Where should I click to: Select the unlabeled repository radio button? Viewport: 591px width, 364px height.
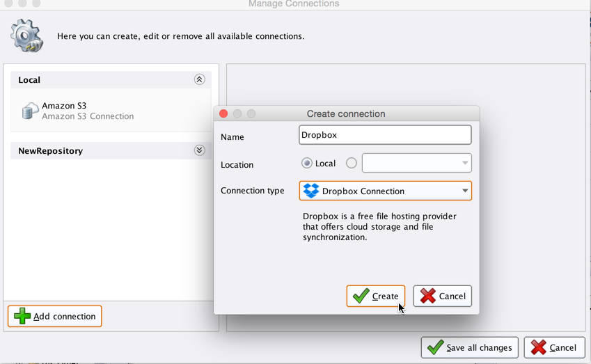click(x=352, y=163)
